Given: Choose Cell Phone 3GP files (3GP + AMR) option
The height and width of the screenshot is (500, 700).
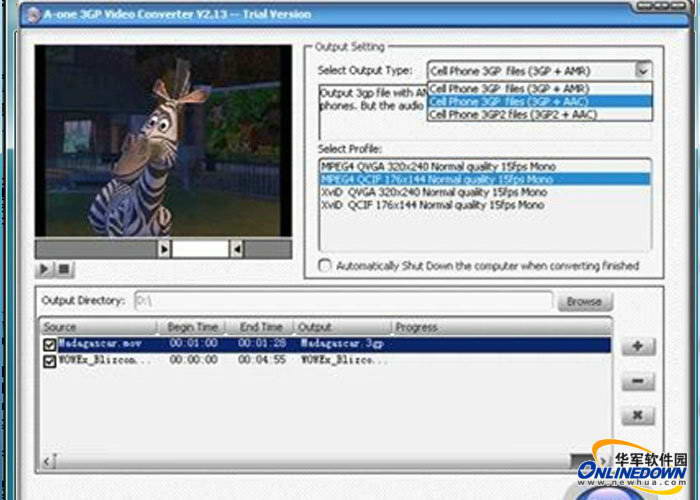Looking at the screenshot, I should pos(539,89).
